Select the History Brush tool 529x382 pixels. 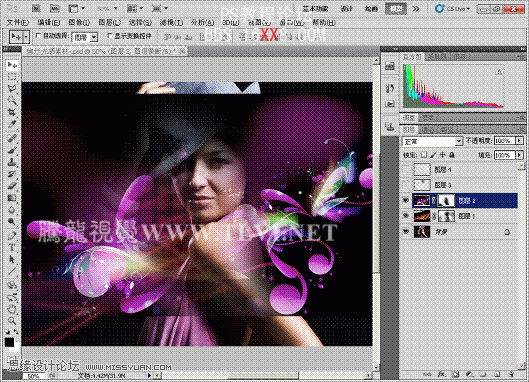tap(12, 174)
